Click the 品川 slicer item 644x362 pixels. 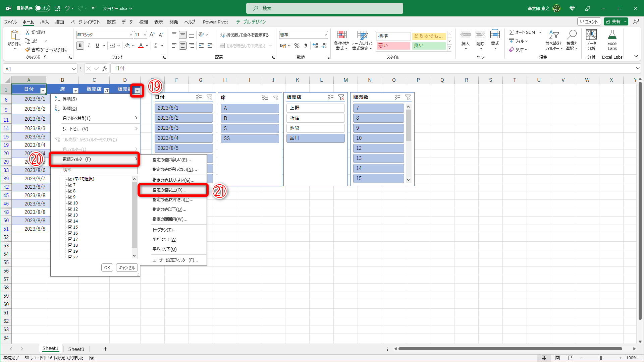point(315,138)
